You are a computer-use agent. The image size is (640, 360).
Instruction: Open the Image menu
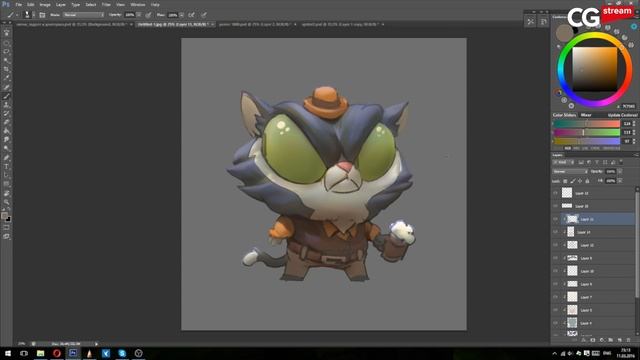[45, 4]
